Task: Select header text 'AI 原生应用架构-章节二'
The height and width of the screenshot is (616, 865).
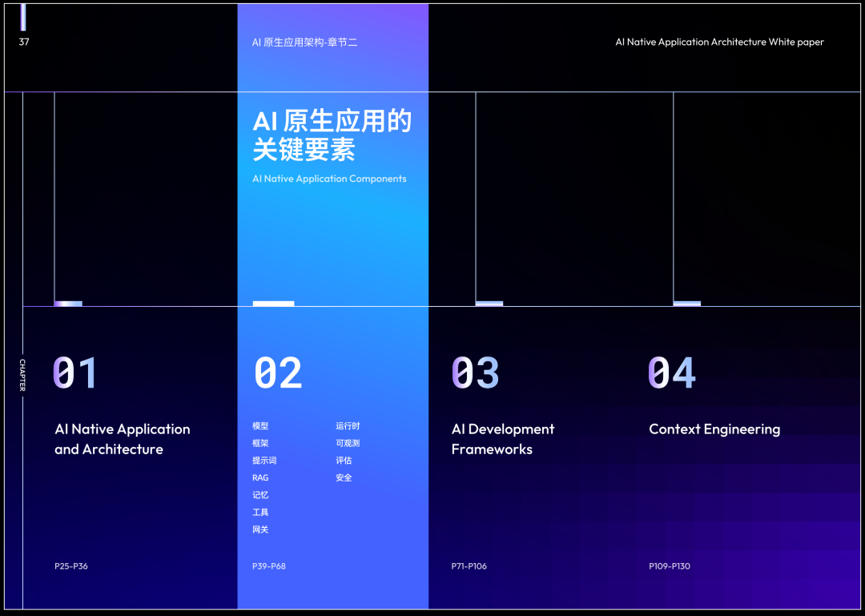Action: (304, 42)
